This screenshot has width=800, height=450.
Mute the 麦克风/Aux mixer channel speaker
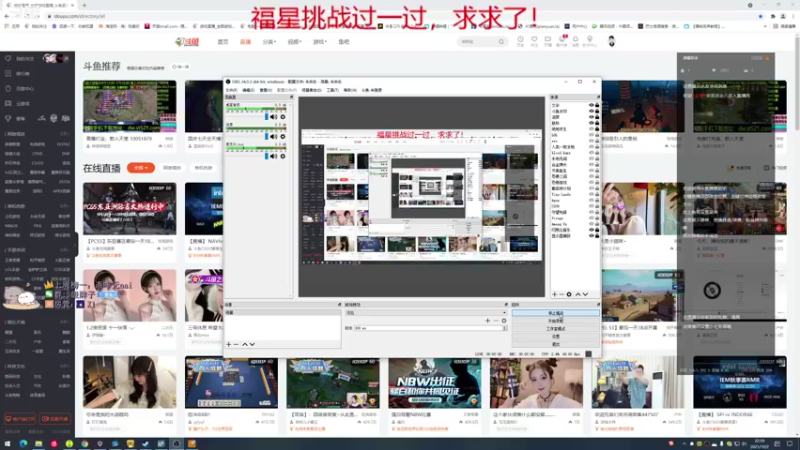pos(274,156)
